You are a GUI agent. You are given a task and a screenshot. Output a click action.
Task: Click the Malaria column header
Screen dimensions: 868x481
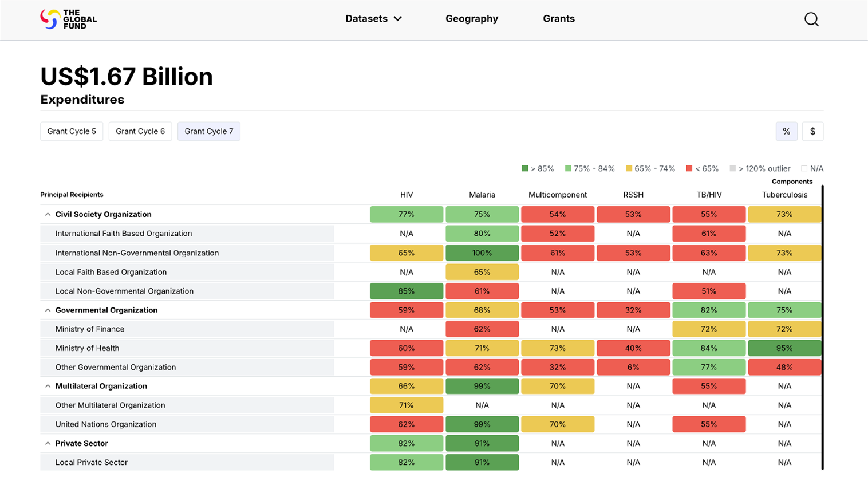click(x=482, y=195)
